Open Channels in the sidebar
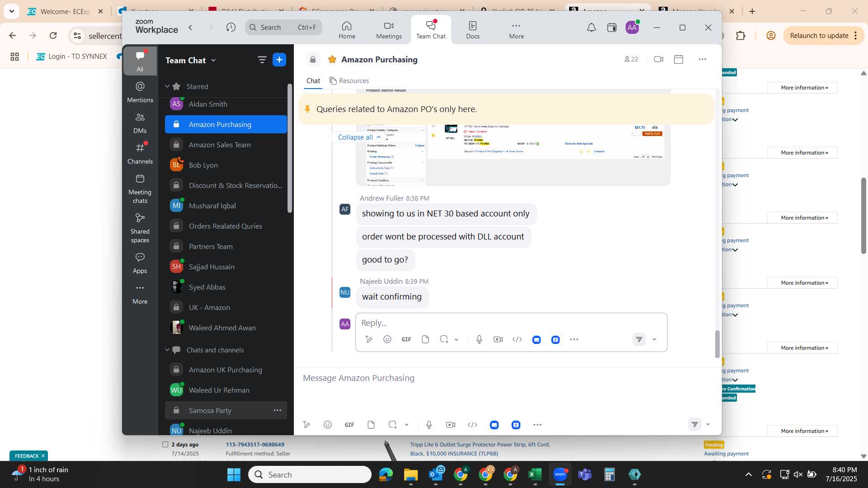The image size is (868, 488). (140, 154)
